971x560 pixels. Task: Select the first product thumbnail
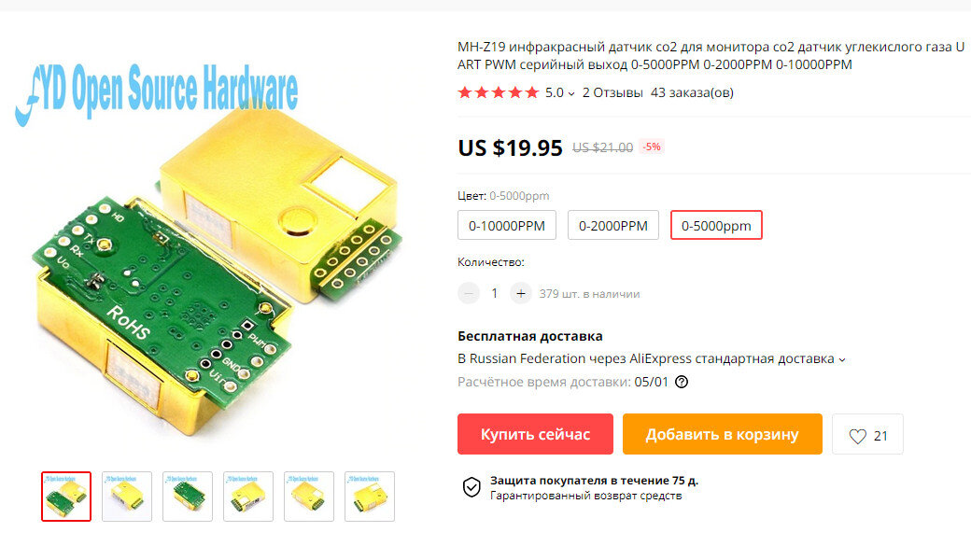click(x=66, y=497)
